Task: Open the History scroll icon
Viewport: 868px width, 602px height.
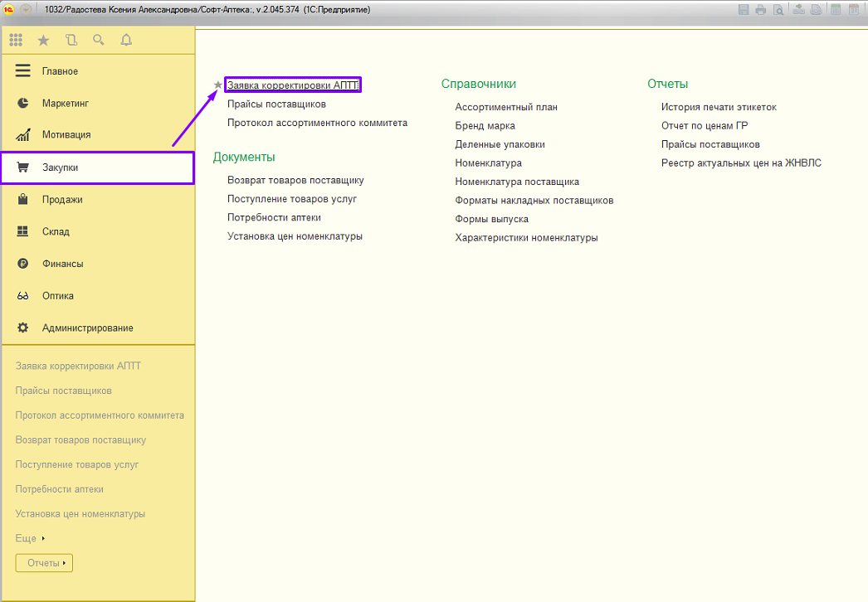Action: coord(71,40)
